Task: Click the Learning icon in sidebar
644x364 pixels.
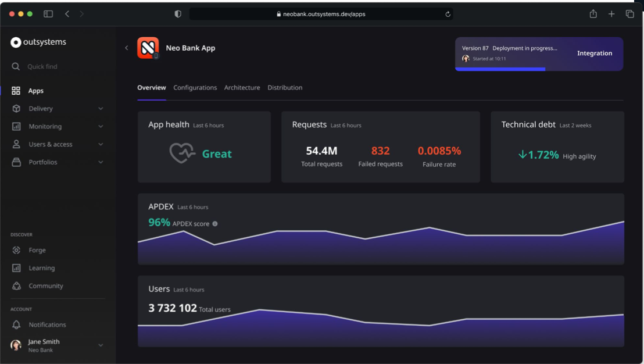Action: [16, 268]
